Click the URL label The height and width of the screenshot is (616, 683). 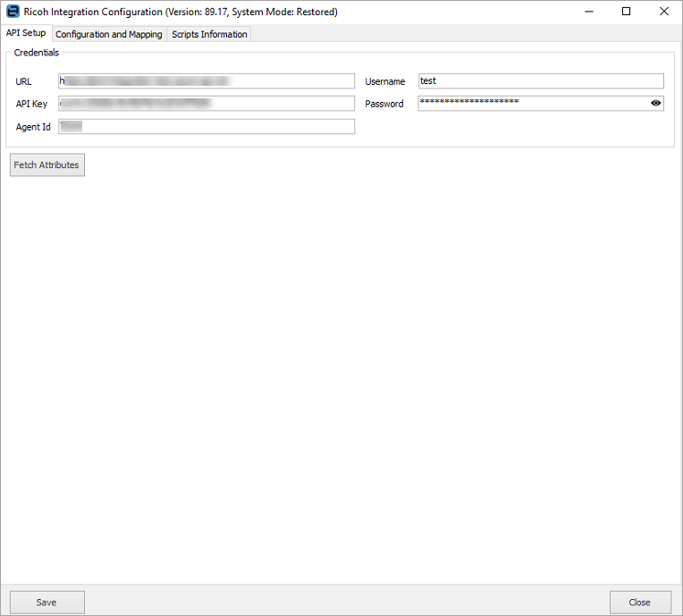23,81
